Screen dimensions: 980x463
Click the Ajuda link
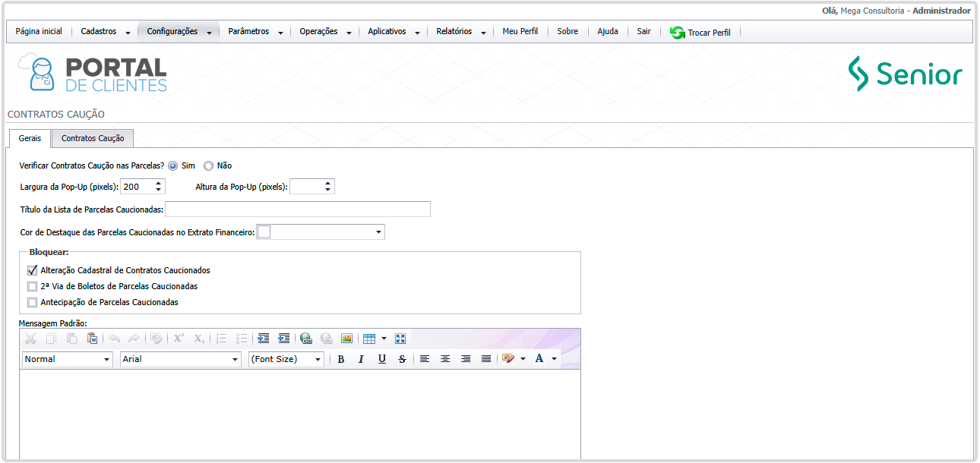[608, 32]
